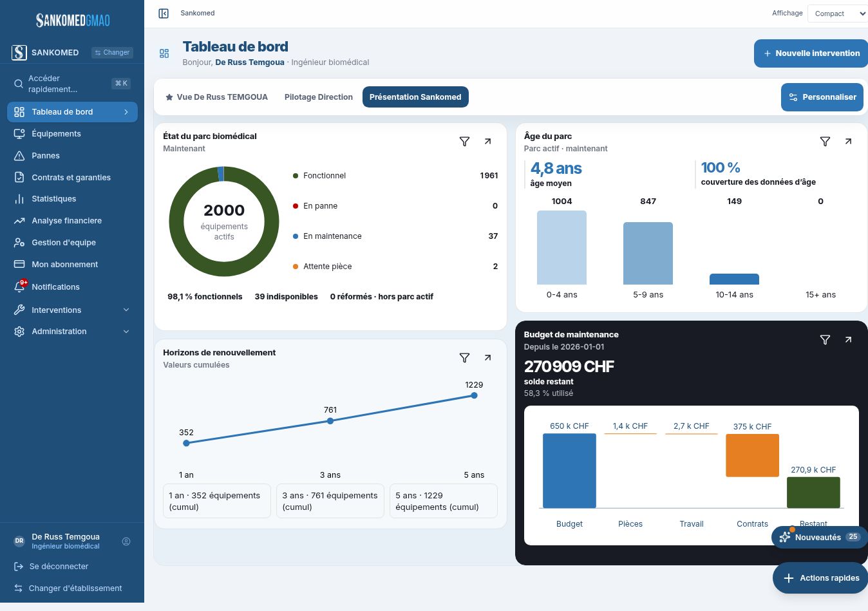Open État du parc biomédical in expanded view
This screenshot has height=611, width=868.
[487, 142]
